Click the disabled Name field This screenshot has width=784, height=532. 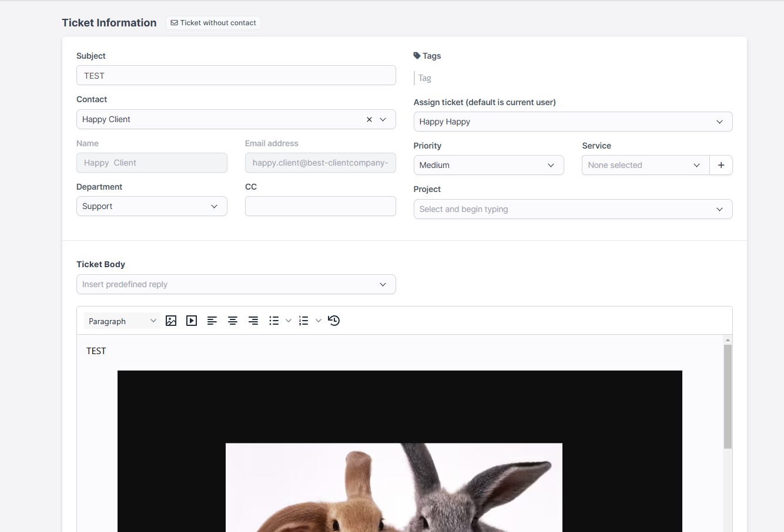[152, 163]
